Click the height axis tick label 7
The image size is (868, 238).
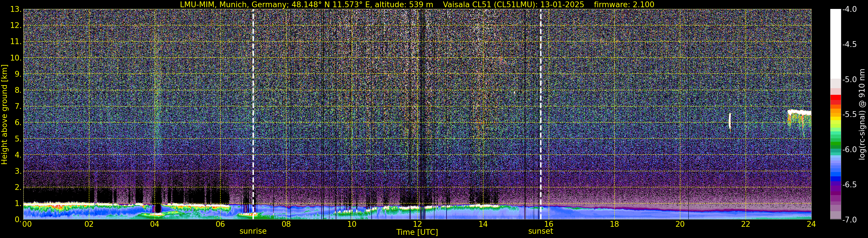pos(18,107)
